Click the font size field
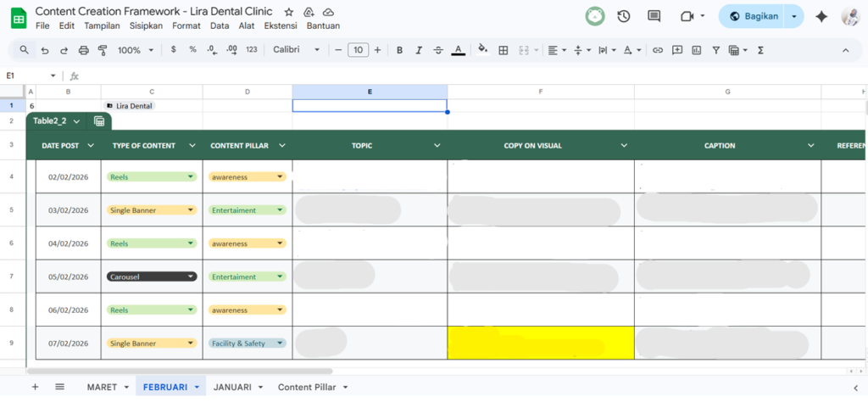Viewport: 868px width, 408px height. [359, 50]
